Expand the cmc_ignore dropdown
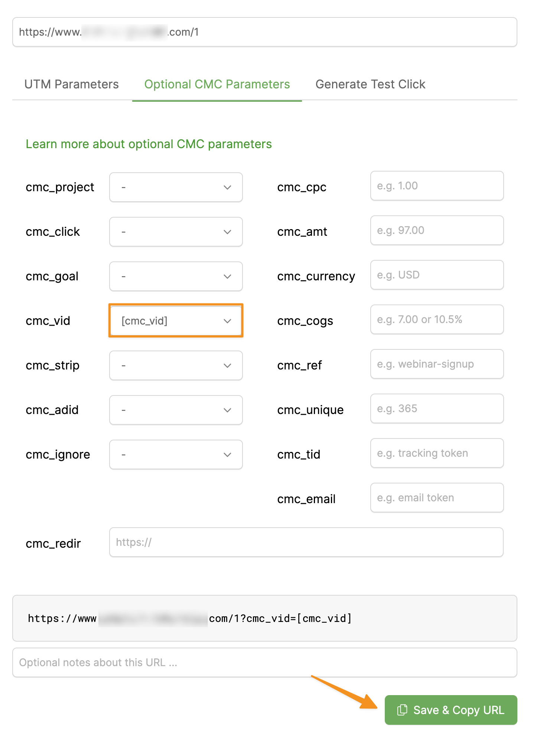This screenshot has width=543, height=756. 176,454
